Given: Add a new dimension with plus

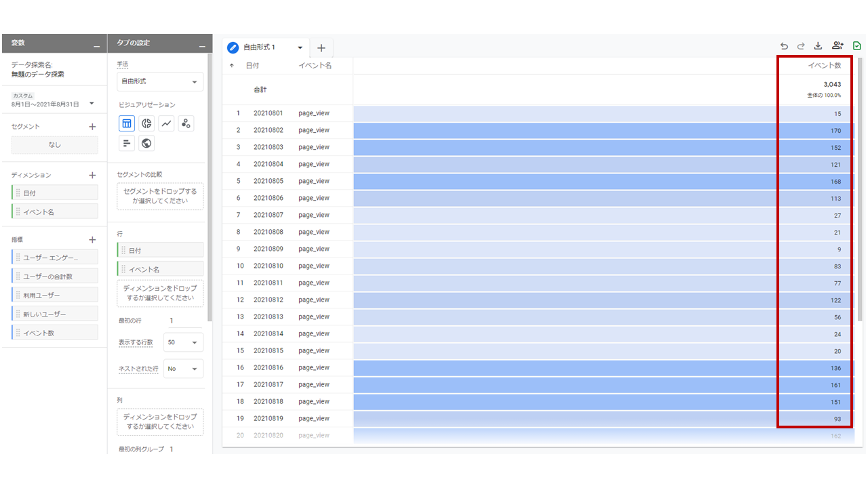Looking at the screenshot, I should pos(93,175).
